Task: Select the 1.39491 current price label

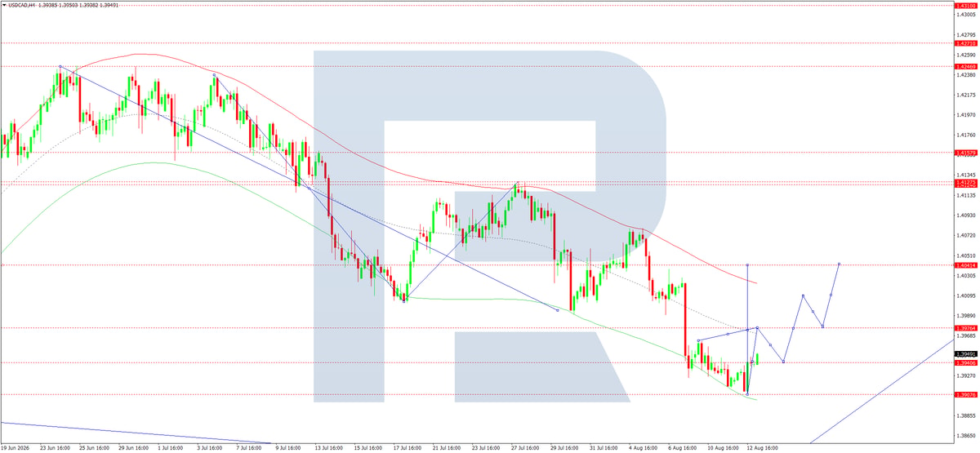Action: (x=967, y=354)
